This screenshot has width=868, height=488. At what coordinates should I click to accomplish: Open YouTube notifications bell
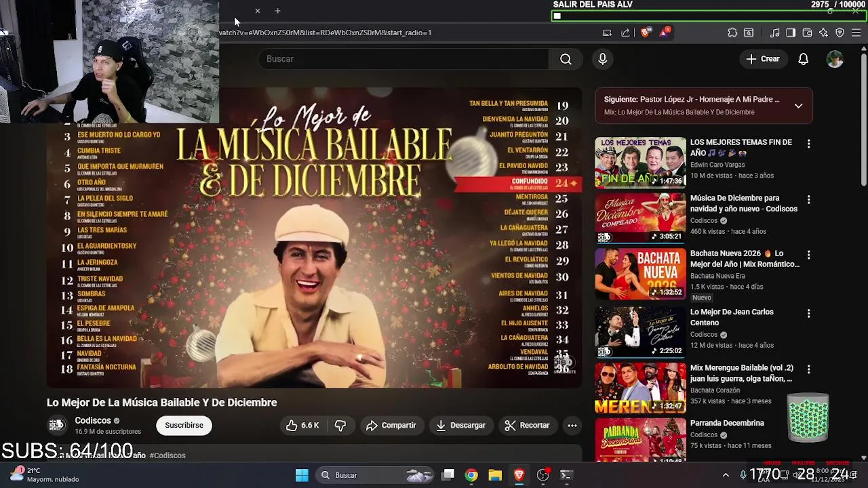803,59
